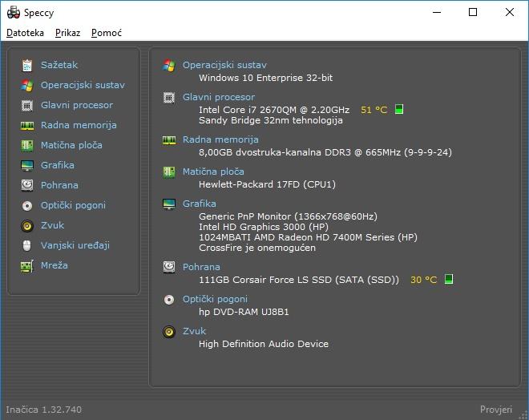Click the Intel Core i7 2670QM @ 2.20GHz text
Image resolution: width=529 pixels, height=420 pixels.
(274, 110)
